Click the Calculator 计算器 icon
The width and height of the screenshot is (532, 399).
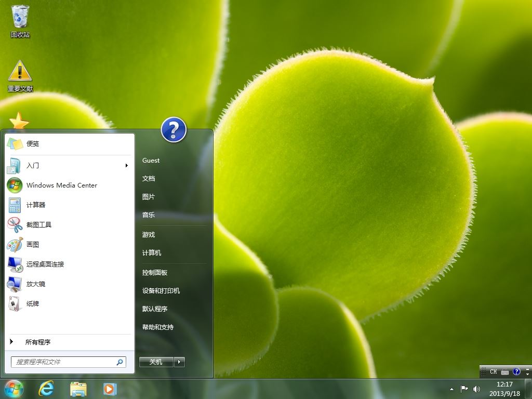point(15,205)
